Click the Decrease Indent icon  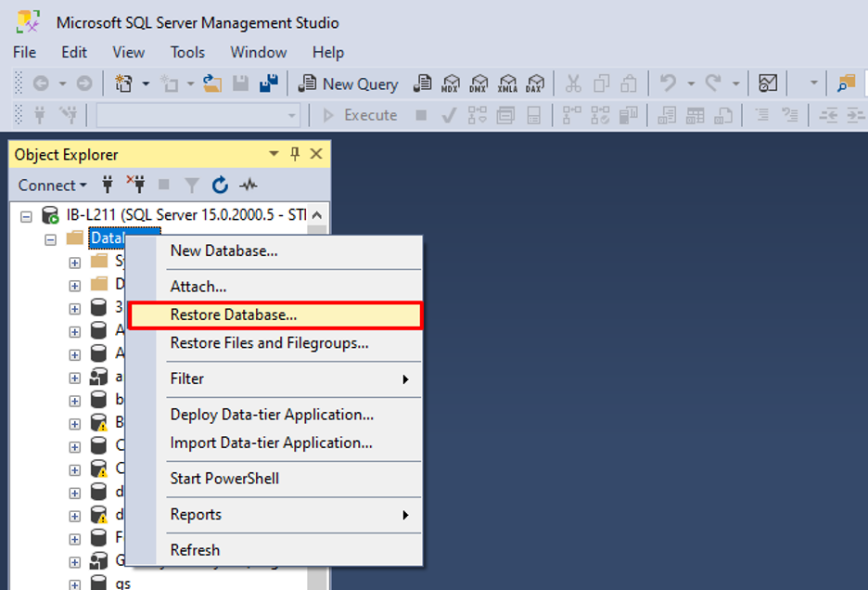(x=828, y=115)
